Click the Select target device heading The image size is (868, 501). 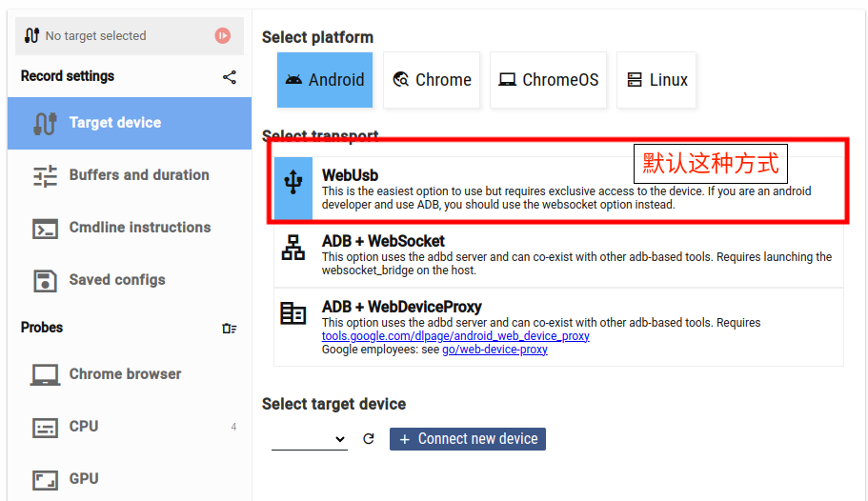(x=333, y=404)
